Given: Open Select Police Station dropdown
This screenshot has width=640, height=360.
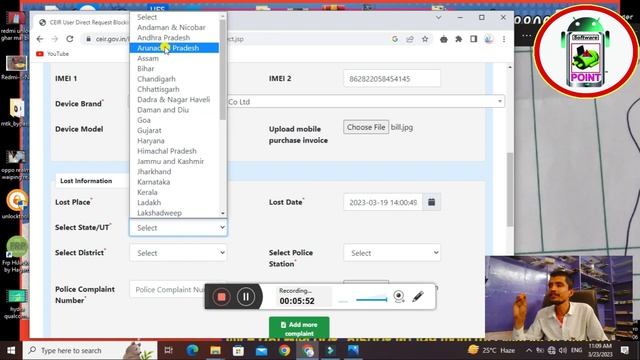Looking at the screenshot, I should [x=392, y=253].
